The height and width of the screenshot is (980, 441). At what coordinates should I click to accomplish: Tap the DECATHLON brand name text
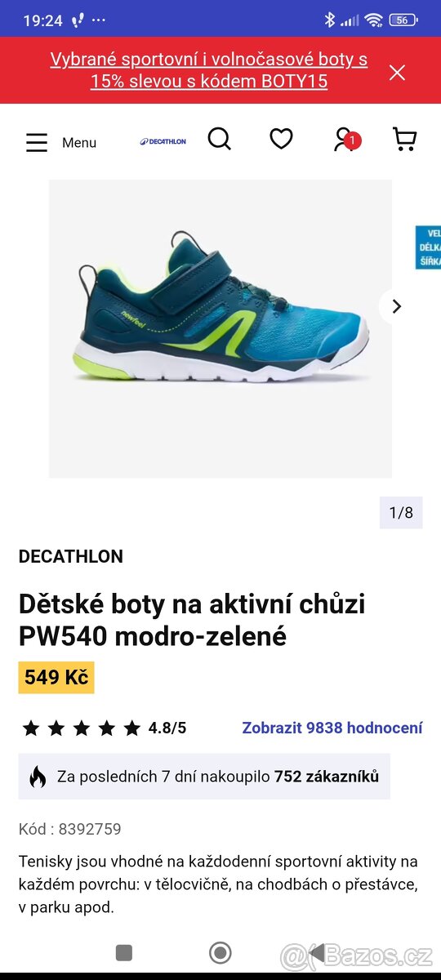pyautogui.click(x=71, y=557)
